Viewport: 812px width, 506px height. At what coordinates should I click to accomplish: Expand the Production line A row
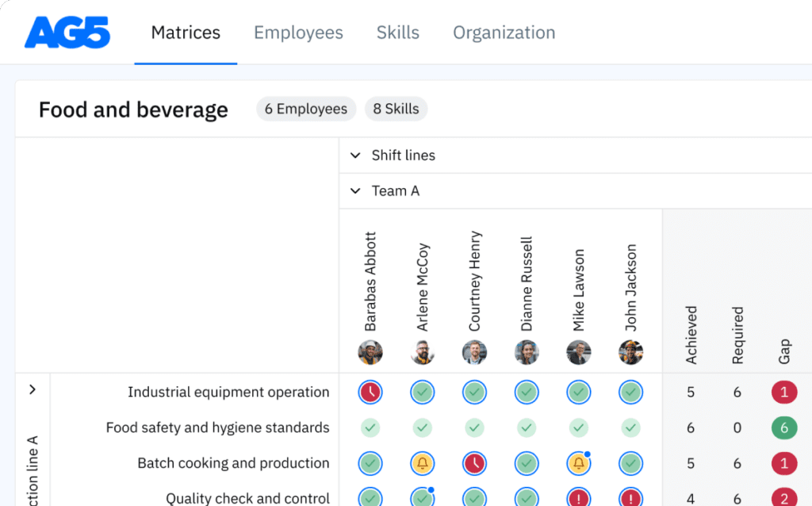[x=33, y=389]
